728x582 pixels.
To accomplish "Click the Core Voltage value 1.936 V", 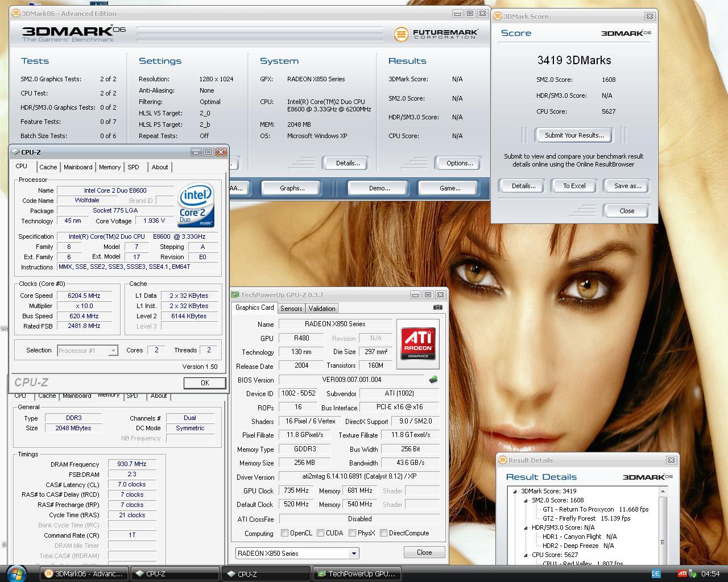I will point(154,221).
